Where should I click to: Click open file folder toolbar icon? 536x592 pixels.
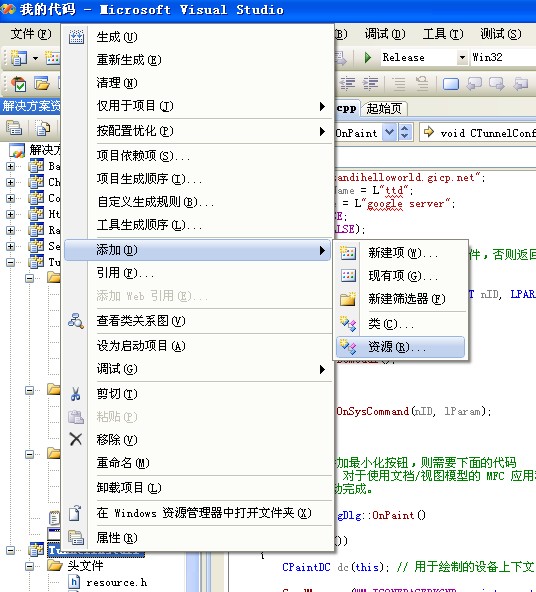42,83
